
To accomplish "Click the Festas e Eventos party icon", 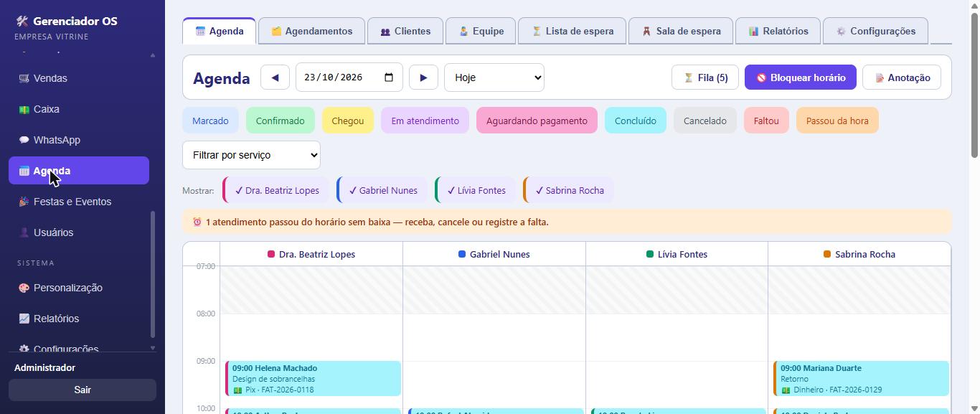I will click(x=24, y=202).
